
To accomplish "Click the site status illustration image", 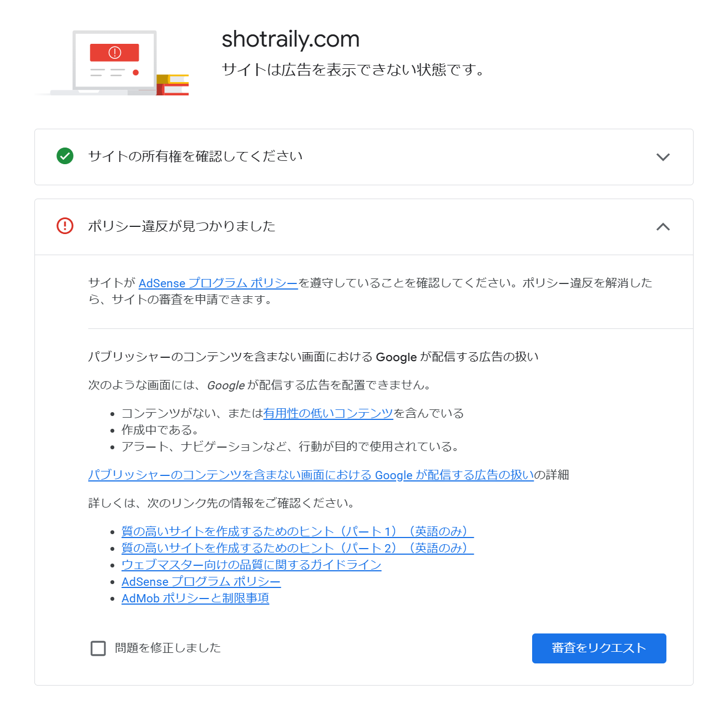I will [x=113, y=64].
